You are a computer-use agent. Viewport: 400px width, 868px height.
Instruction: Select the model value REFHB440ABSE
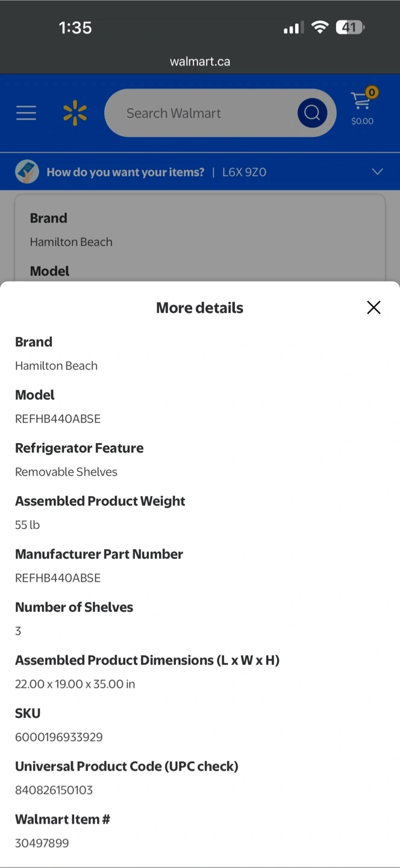point(58,419)
